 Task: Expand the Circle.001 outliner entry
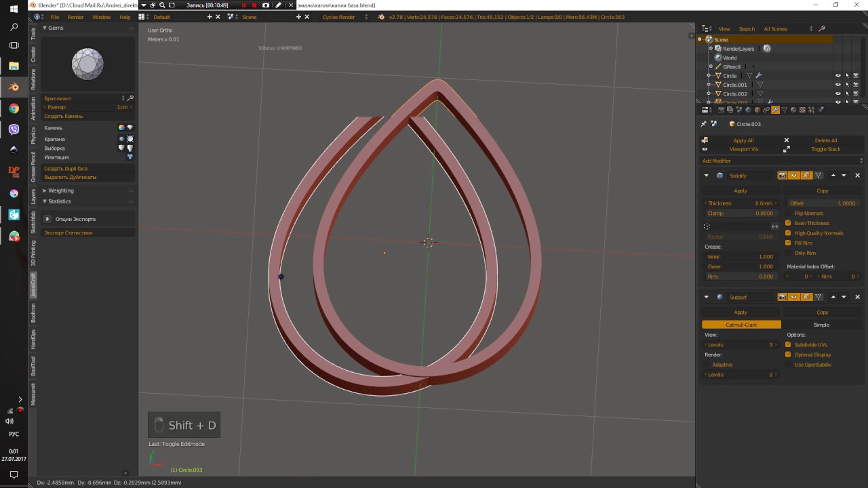709,85
